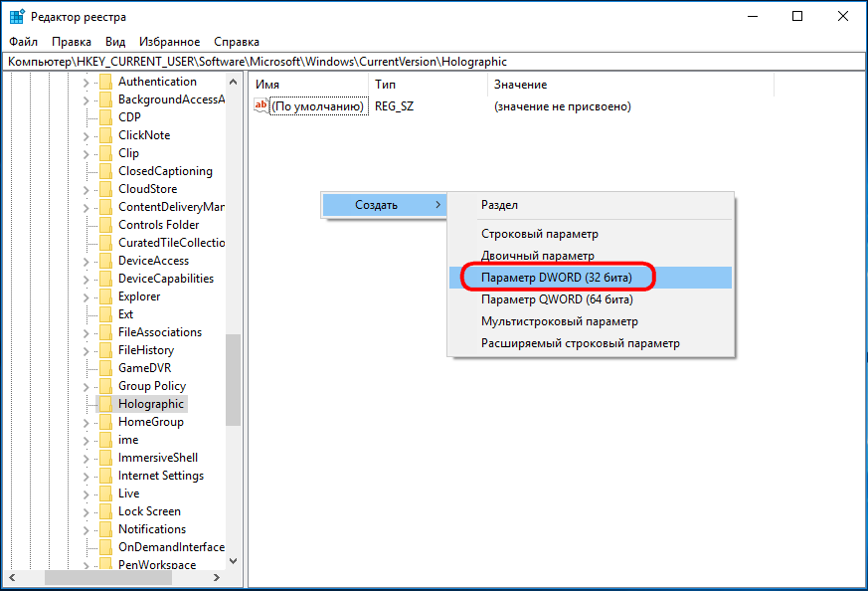Click the GameDVR folder icon
This screenshot has width=868, height=591.
[x=105, y=368]
